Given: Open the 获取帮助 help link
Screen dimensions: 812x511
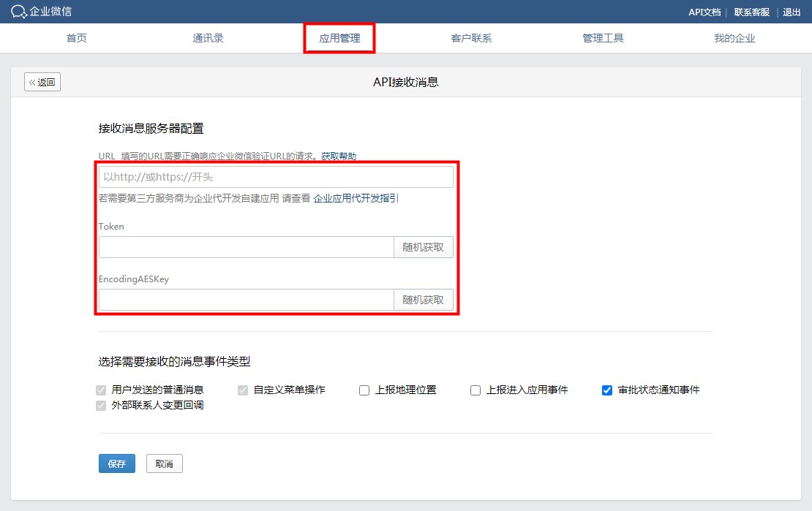Looking at the screenshot, I should click(339, 156).
